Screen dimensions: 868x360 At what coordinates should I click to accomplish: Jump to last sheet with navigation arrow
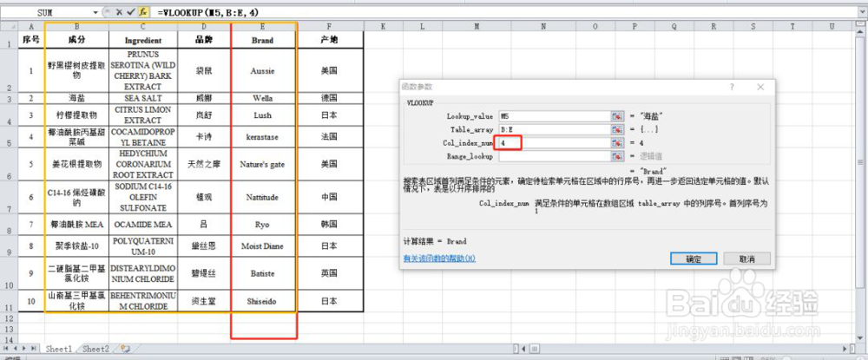point(33,349)
